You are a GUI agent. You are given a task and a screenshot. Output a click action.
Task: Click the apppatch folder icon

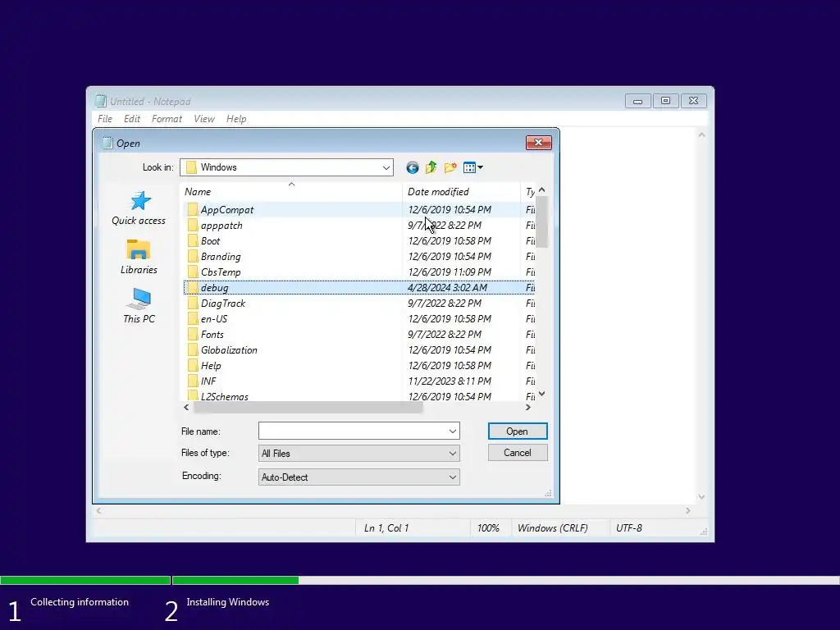point(192,226)
